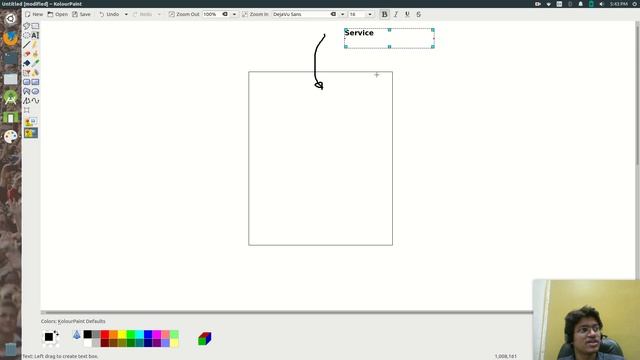This screenshot has width=640, height=360.
Task: Select the Text tool in toolbox
Action: (36, 36)
